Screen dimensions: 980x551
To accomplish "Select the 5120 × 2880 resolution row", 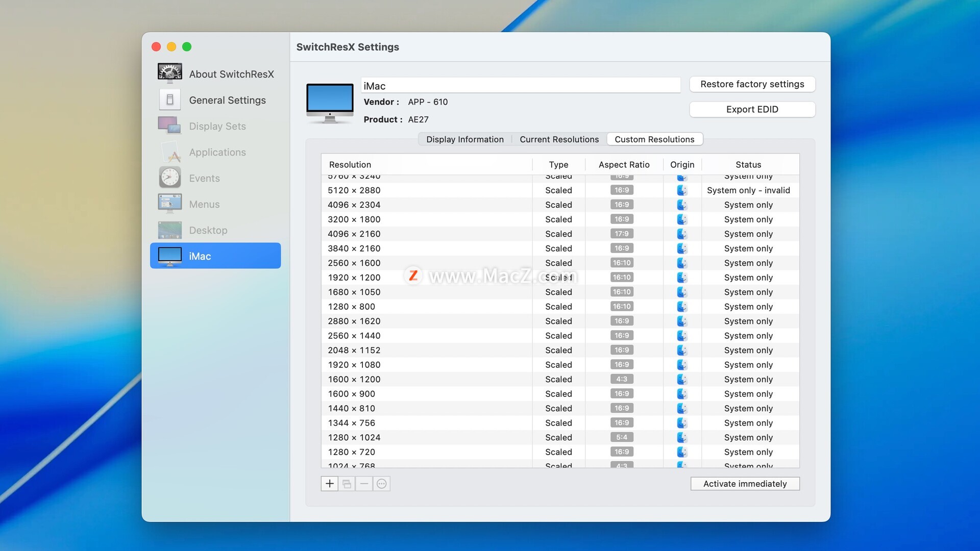I will pyautogui.click(x=560, y=190).
